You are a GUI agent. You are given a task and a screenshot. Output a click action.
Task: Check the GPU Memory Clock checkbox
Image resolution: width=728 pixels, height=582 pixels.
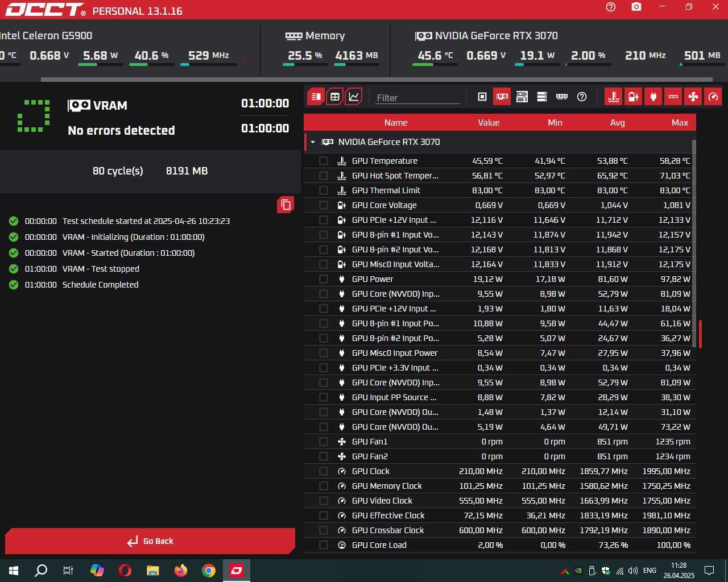[324, 486]
